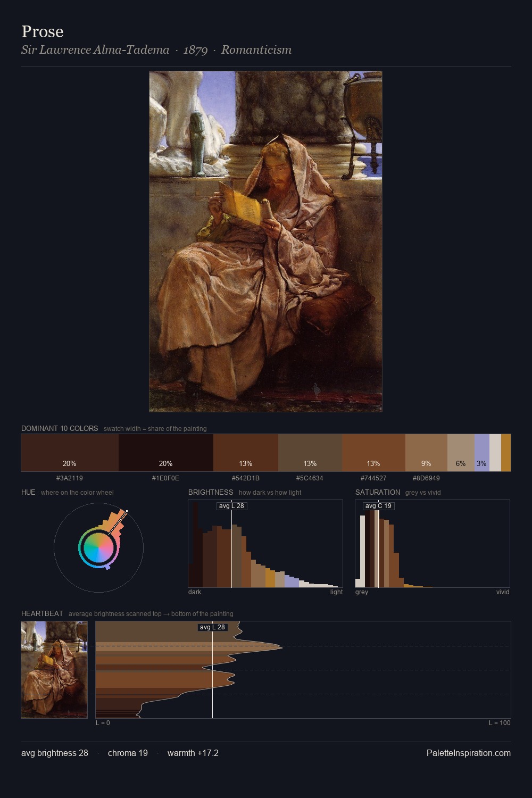This screenshot has width=532, height=798.
Task: Click the '#3A2119' hex label
Action: 70,478
